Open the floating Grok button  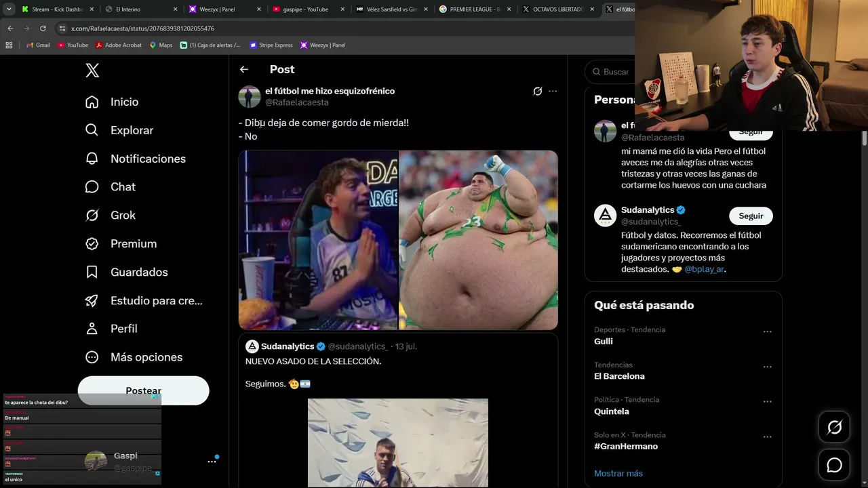click(x=834, y=427)
